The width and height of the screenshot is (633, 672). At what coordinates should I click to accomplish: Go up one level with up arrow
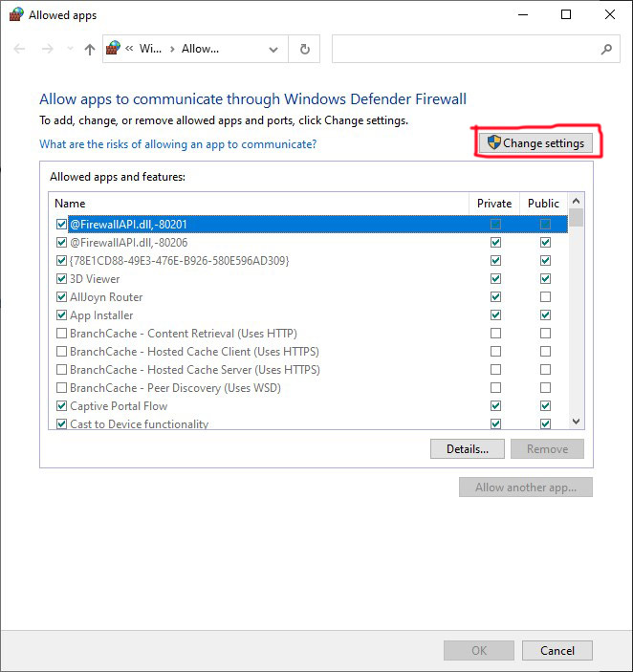click(x=90, y=49)
